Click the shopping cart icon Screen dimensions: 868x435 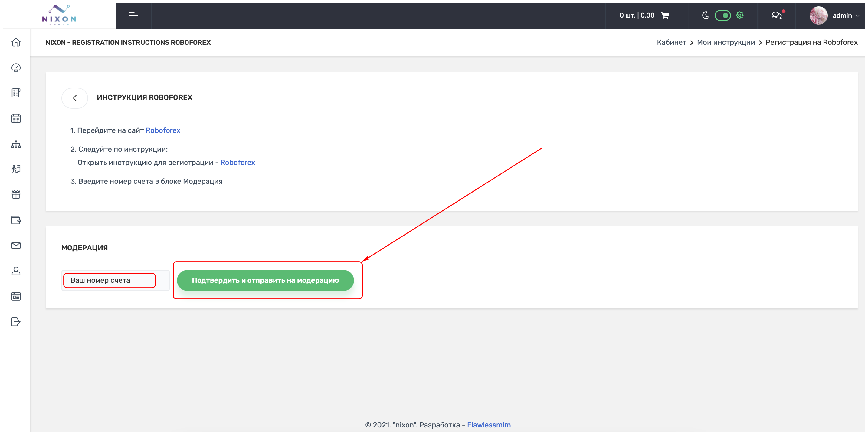665,15
